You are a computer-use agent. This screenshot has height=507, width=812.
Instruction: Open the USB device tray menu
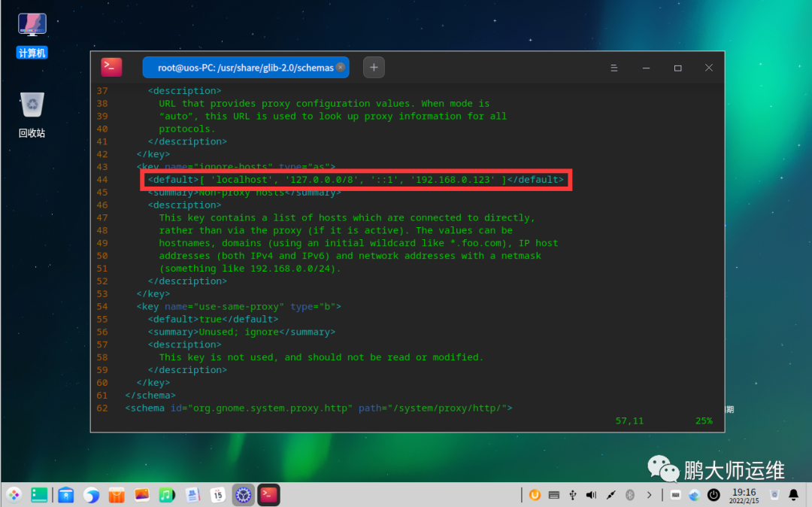pos(573,495)
